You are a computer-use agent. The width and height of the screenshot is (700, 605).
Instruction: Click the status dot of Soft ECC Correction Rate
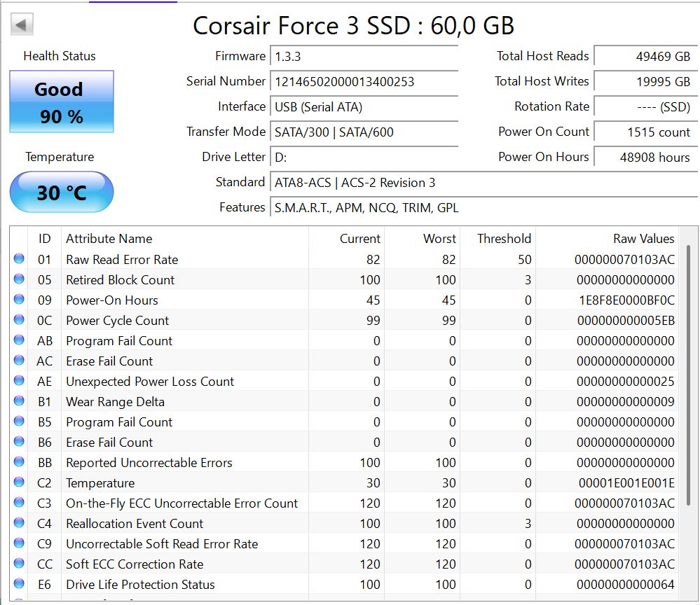pos(19,563)
